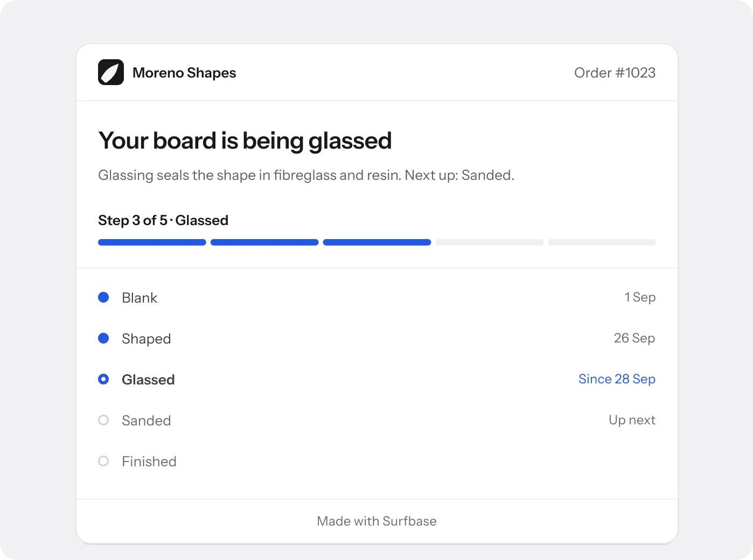Image resolution: width=753 pixels, height=560 pixels.
Task: Click the first filled progress bar segment
Action: pos(152,242)
